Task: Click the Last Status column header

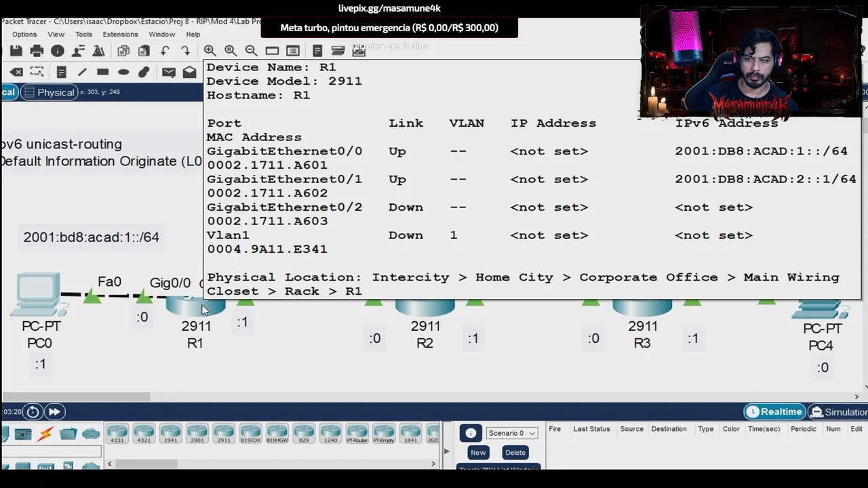Action: 591,429
